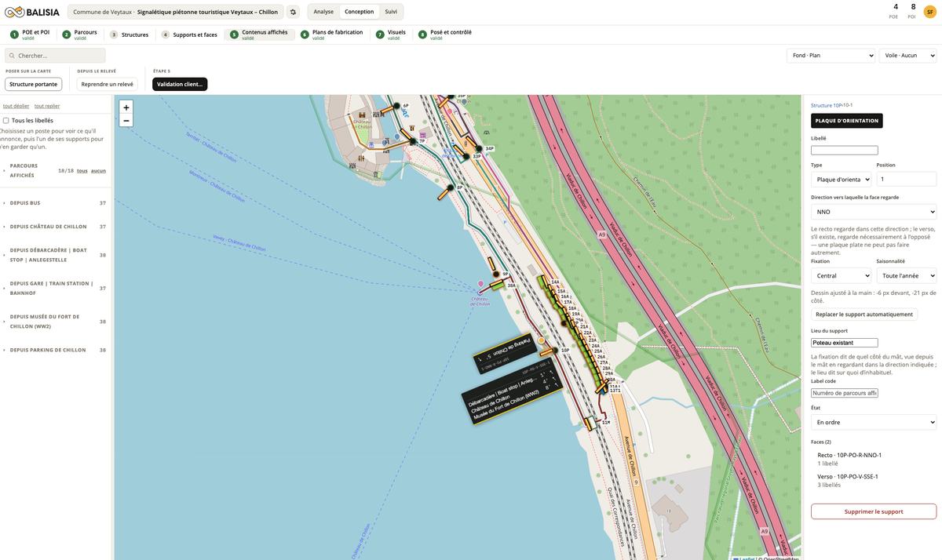Click the Validation client button
This screenshot has height=560, width=942.
(180, 84)
